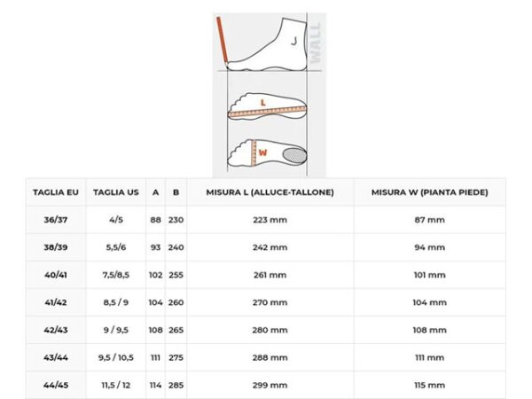Click the MISURA W (PIANTA PIEDE) header

pos(430,192)
